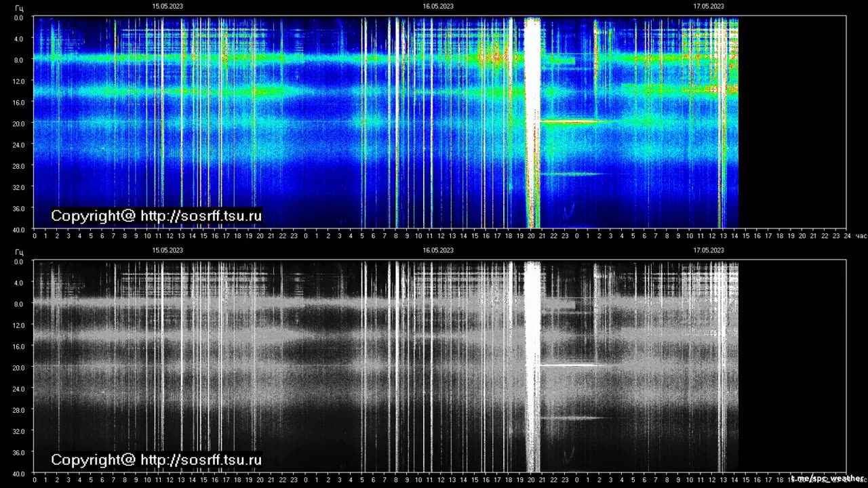Click the 16.05.2023 date above the grayscale spectrogram
The height and width of the screenshot is (488, 868).
coord(438,250)
